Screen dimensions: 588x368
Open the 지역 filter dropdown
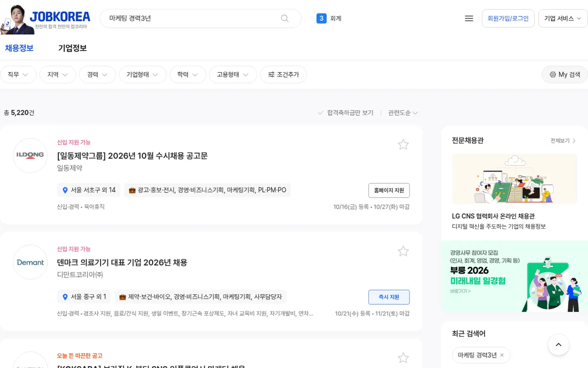pyautogui.click(x=58, y=75)
